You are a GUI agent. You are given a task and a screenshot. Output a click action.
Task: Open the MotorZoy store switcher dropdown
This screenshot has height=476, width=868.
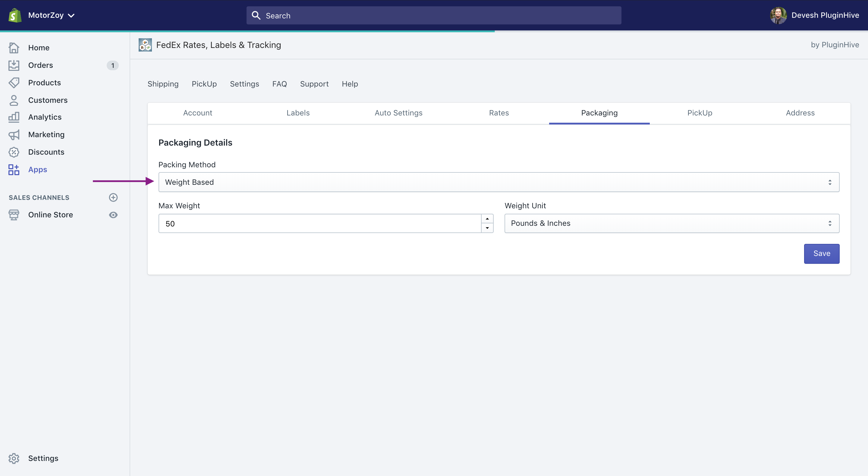pos(52,15)
